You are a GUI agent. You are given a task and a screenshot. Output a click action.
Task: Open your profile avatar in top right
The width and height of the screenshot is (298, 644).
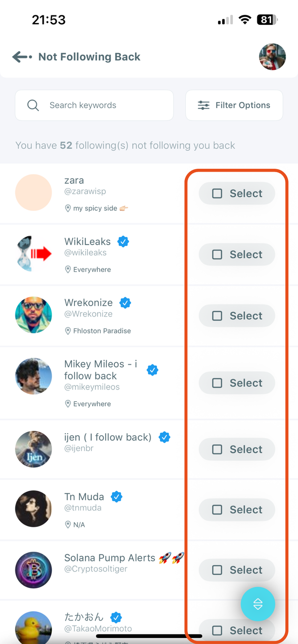272,57
